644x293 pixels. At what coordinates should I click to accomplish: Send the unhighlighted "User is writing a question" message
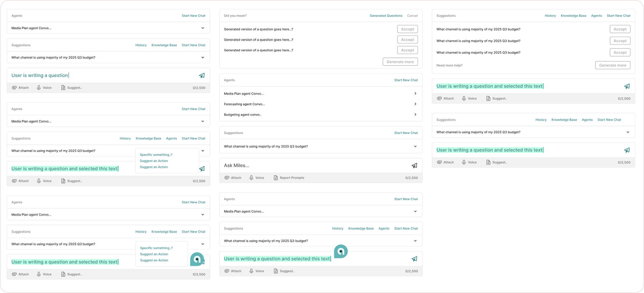(x=202, y=76)
